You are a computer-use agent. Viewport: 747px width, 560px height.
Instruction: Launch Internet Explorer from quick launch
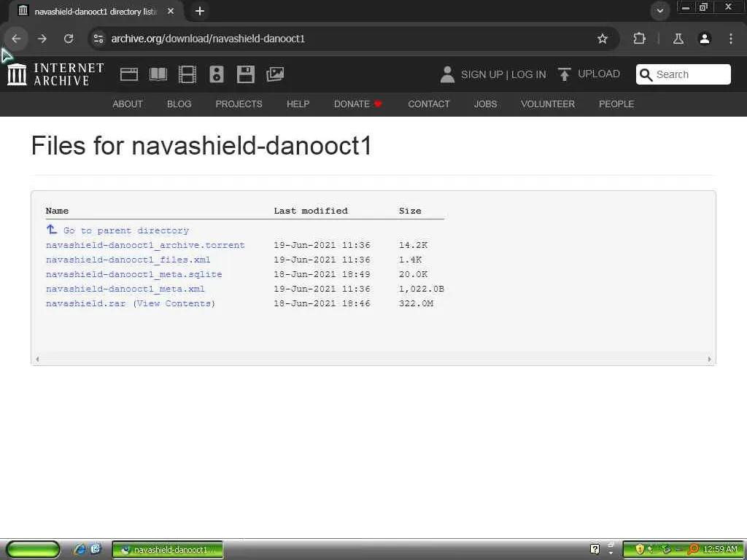pyautogui.click(x=80, y=550)
